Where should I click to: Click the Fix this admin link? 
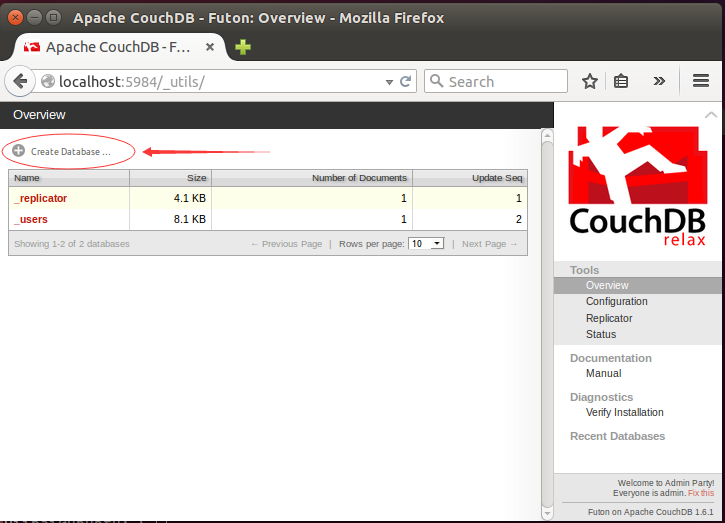(x=701, y=493)
